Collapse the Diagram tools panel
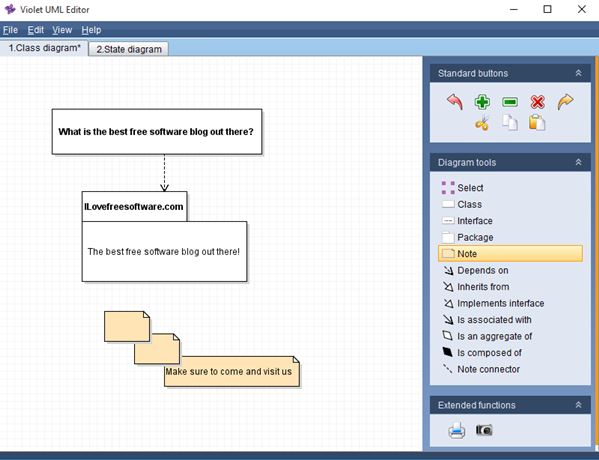 [x=578, y=162]
